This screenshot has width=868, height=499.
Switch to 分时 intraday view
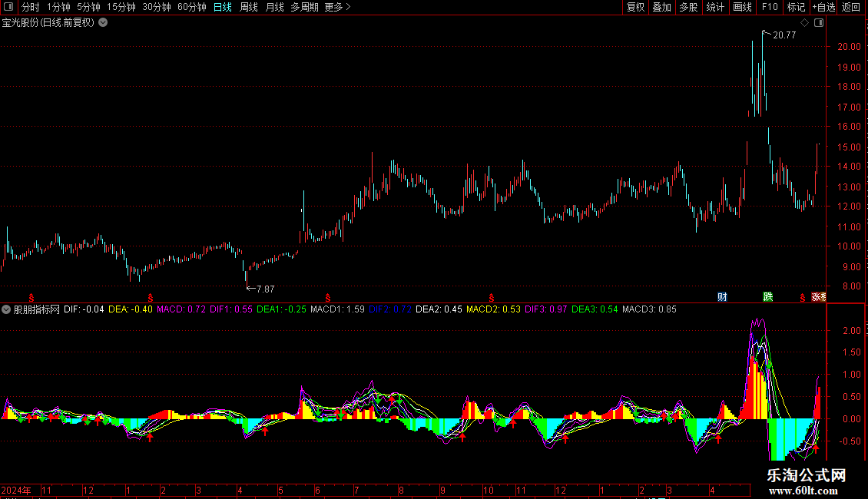[31, 7]
